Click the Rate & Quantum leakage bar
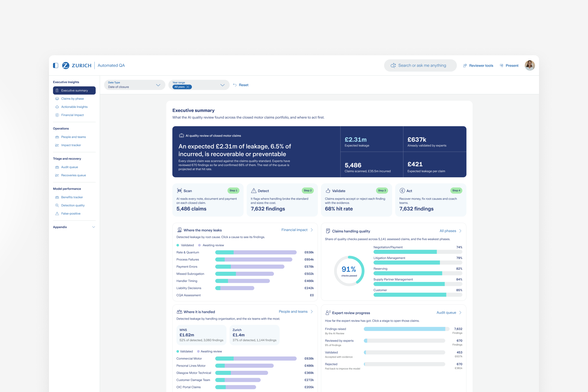 tap(256, 252)
